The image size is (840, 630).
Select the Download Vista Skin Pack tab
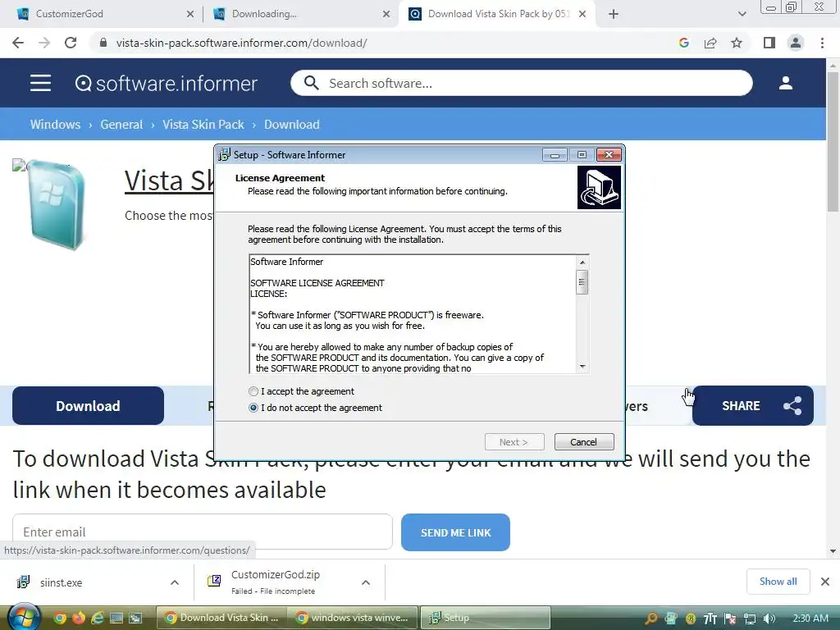498,14
